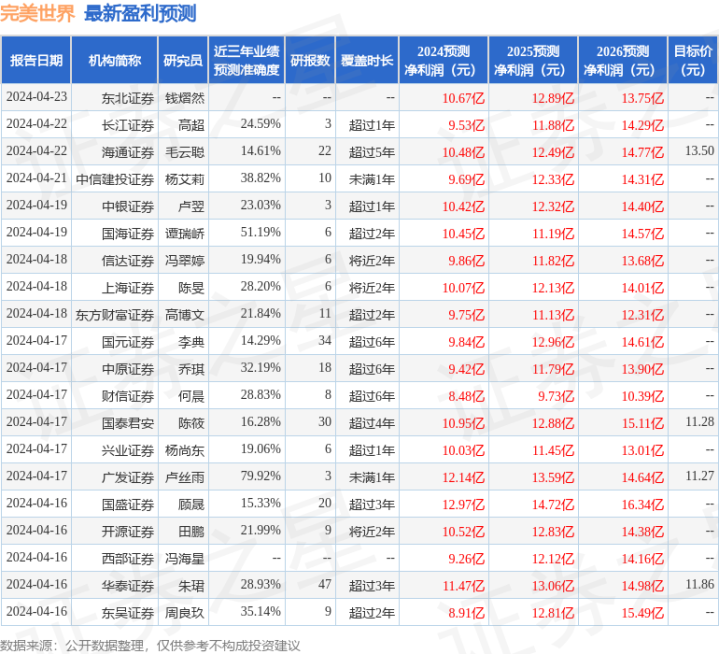Select the 报告日期 column header
Screen dimensions: 719x654
[36, 61]
